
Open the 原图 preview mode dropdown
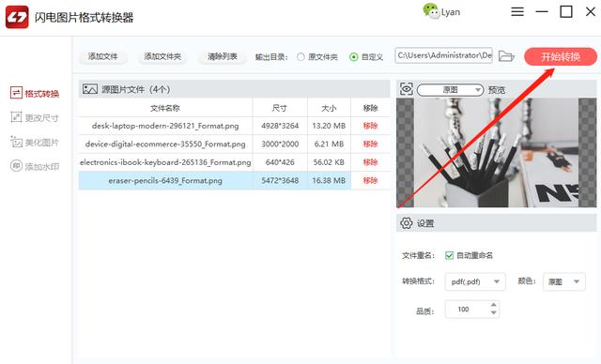[x=450, y=90]
